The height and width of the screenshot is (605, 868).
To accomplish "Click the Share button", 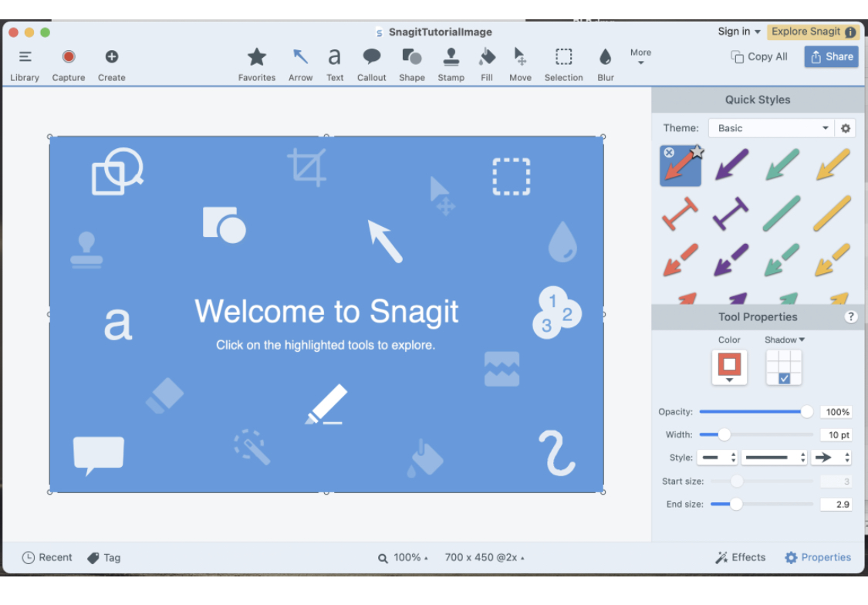I will [831, 56].
